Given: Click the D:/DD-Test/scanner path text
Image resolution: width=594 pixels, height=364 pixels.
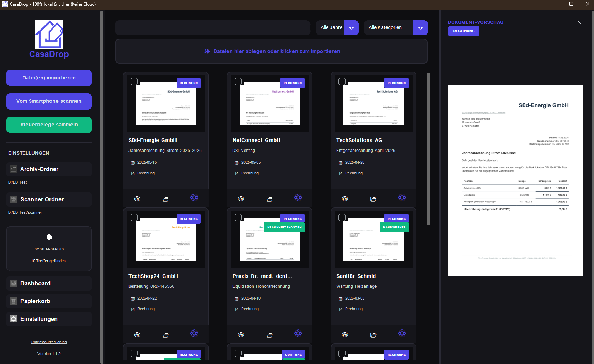Looking at the screenshot, I should pos(25,212).
